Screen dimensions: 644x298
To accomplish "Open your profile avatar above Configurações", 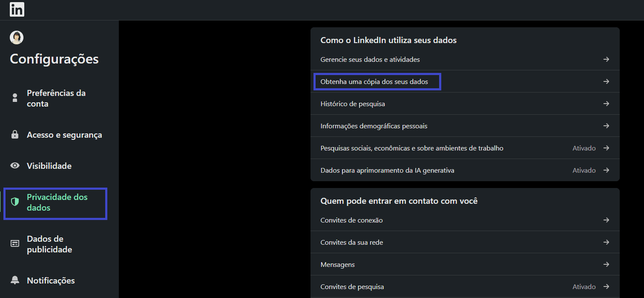I will click(x=16, y=37).
